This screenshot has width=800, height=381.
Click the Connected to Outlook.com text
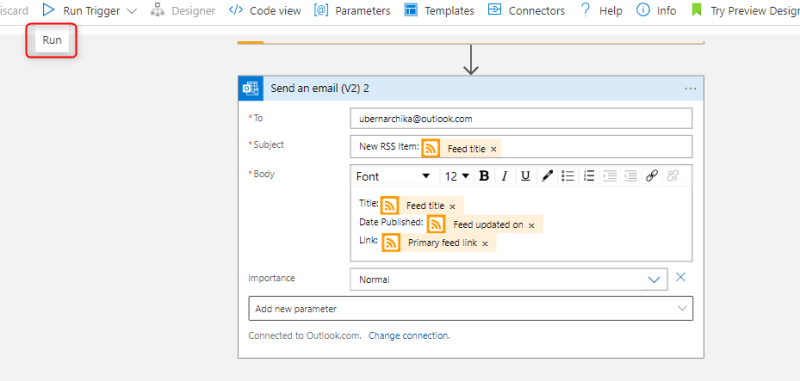tap(305, 336)
